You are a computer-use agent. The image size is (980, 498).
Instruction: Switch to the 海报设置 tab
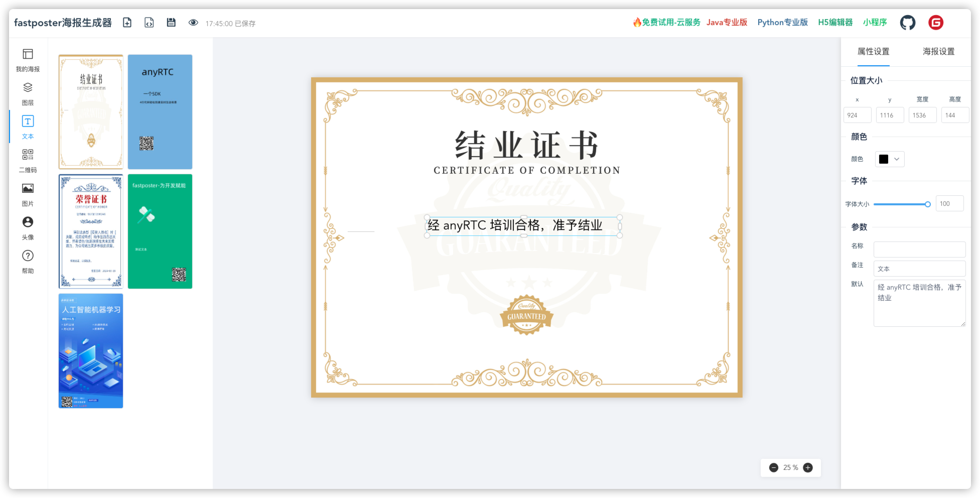[x=938, y=51]
